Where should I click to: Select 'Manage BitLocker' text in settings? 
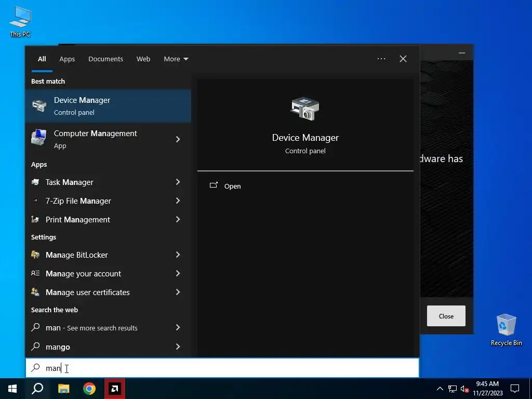77,255
